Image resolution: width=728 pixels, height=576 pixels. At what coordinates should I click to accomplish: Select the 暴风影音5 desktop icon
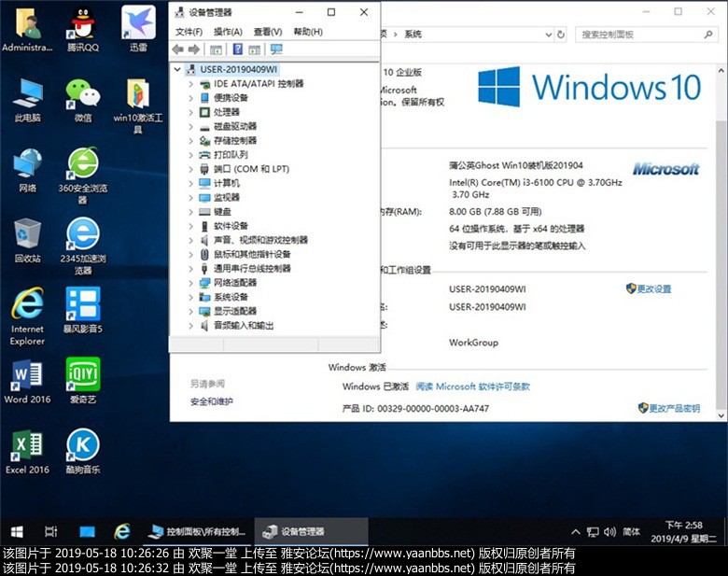[83, 310]
